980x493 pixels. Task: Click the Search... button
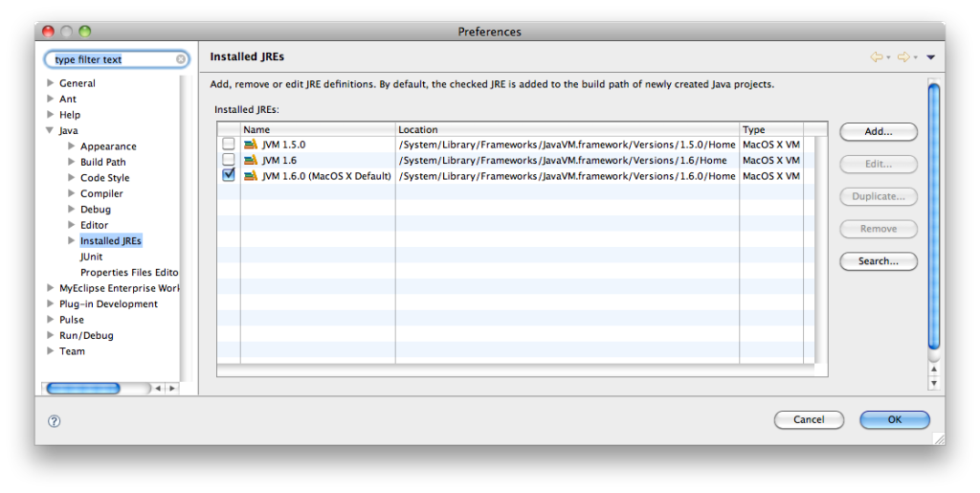[879, 261]
